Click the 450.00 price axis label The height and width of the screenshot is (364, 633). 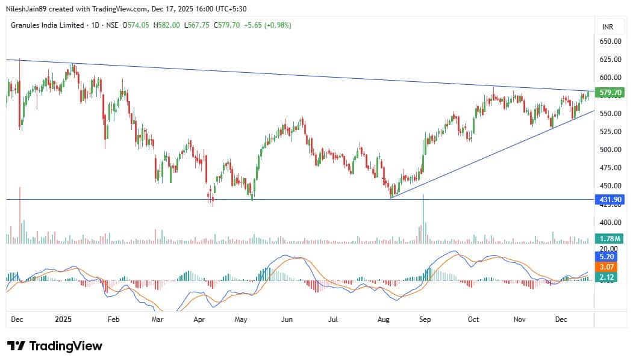click(610, 186)
